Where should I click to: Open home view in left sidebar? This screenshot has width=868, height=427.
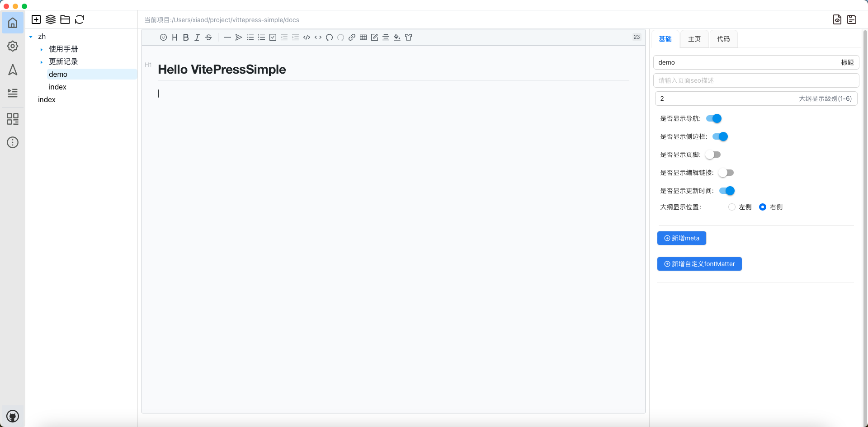pyautogui.click(x=13, y=23)
